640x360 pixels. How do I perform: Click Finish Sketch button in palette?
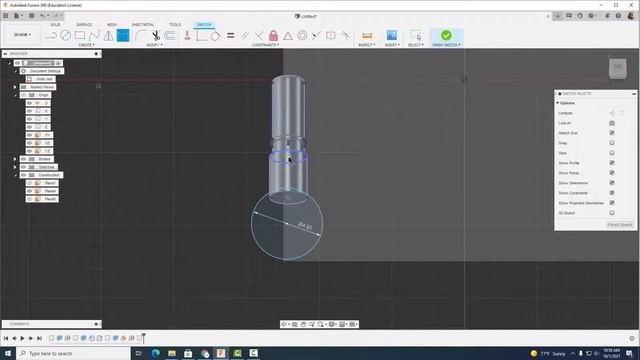point(620,225)
